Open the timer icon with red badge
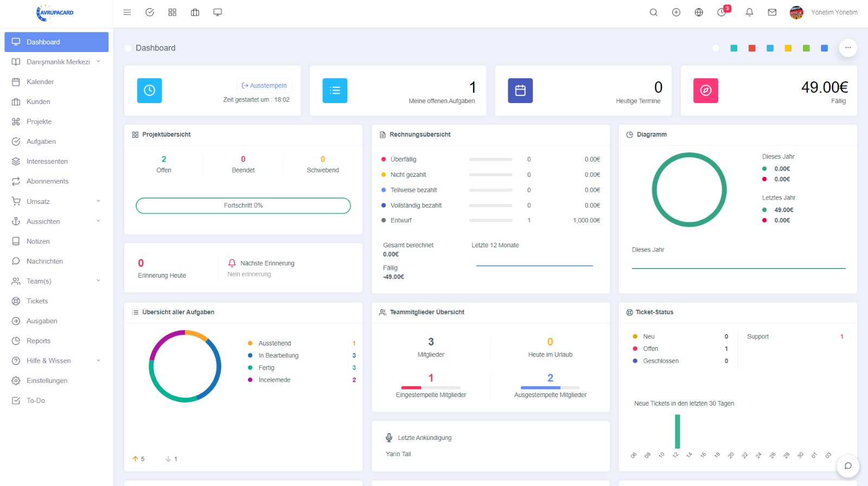 (x=722, y=12)
